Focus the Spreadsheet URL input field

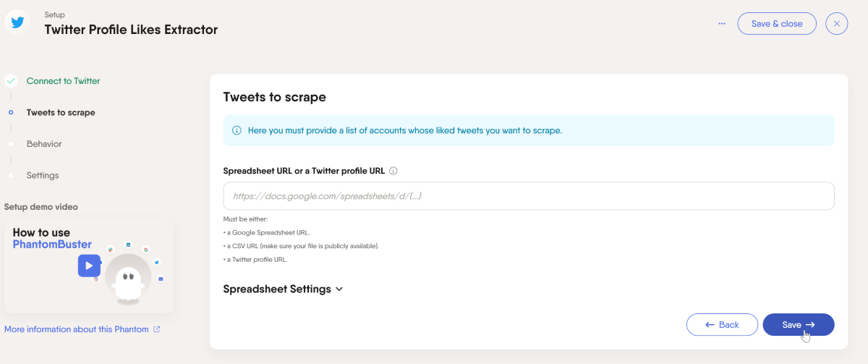pos(529,196)
